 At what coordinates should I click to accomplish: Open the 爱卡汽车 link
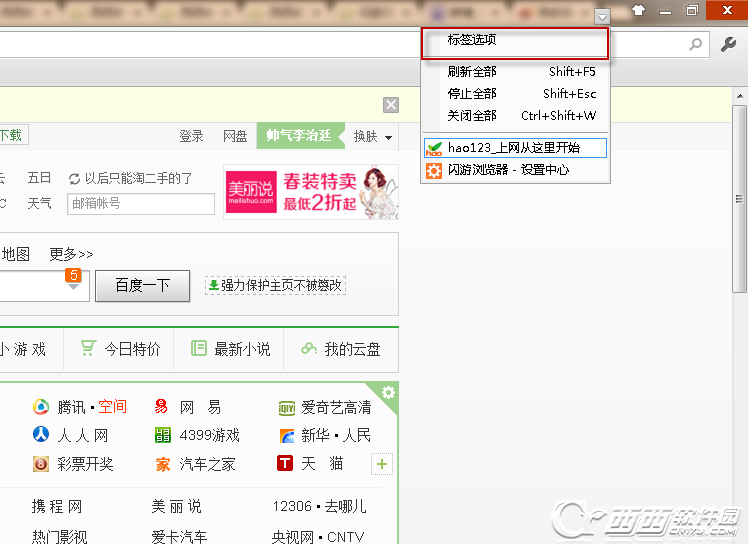pos(179,537)
